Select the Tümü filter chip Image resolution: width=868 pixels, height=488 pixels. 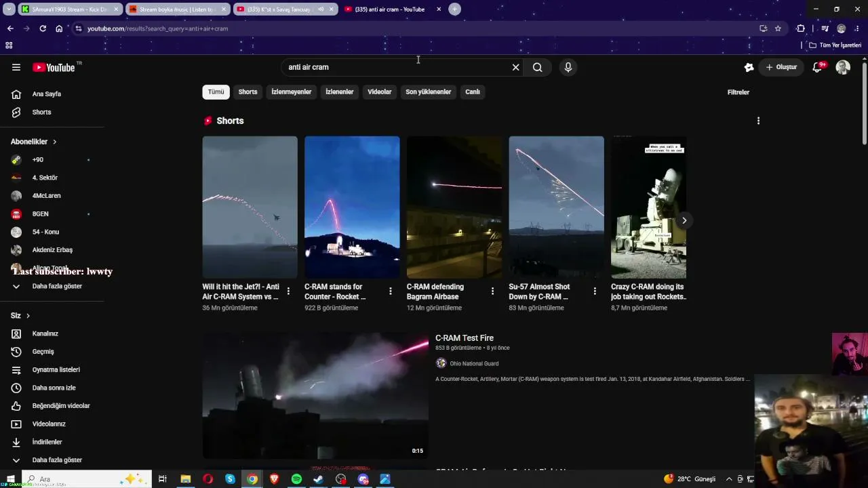[x=216, y=92]
